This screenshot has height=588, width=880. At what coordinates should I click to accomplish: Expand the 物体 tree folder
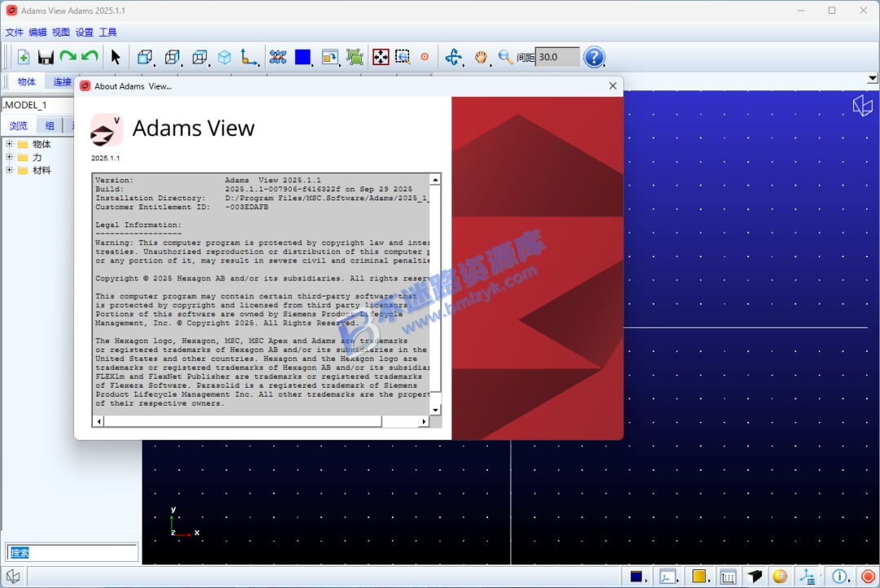tap(9, 144)
